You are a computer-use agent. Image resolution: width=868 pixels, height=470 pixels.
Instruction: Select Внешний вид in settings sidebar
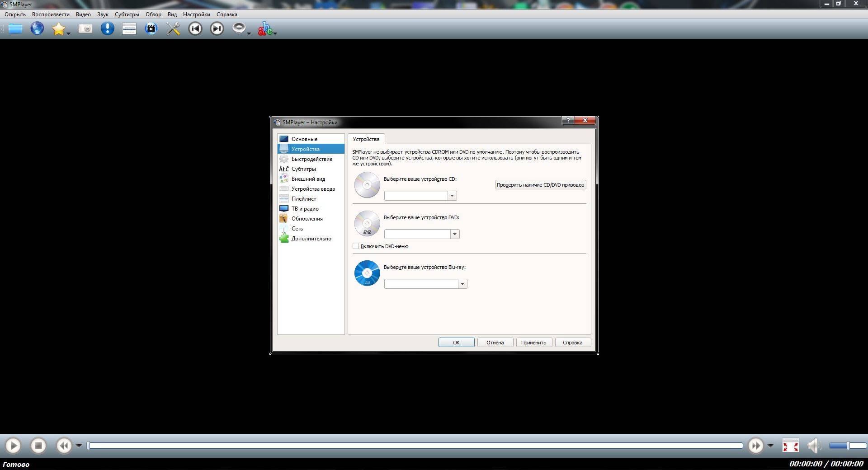pos(311,179)
